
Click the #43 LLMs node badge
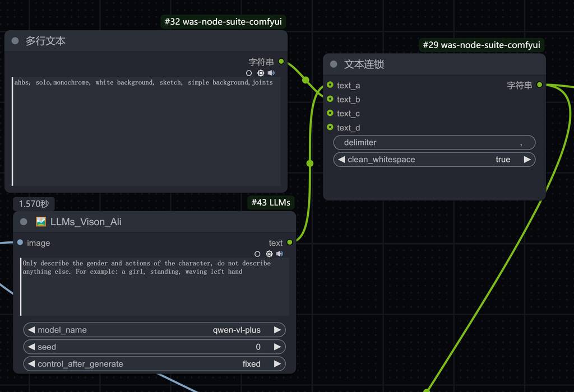(271, 203)
